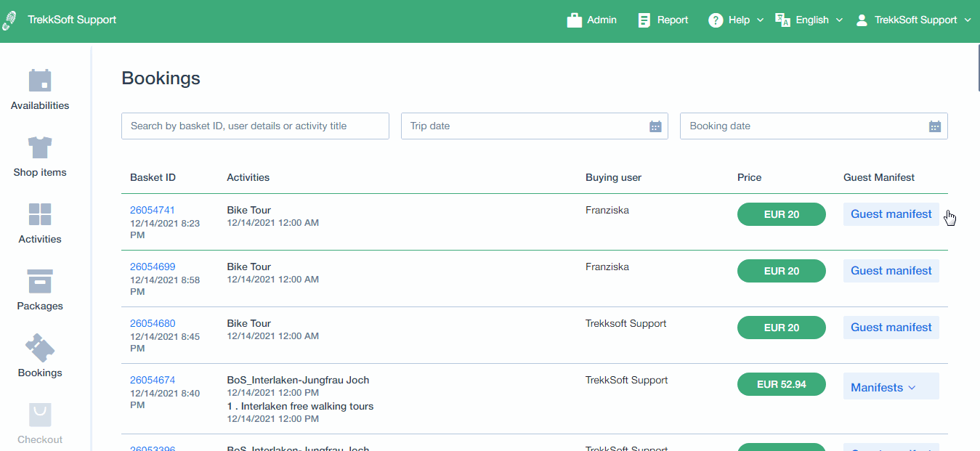Click the EUR 52.94 price badge
The image size is (980, 451).
tap(782, 383)
